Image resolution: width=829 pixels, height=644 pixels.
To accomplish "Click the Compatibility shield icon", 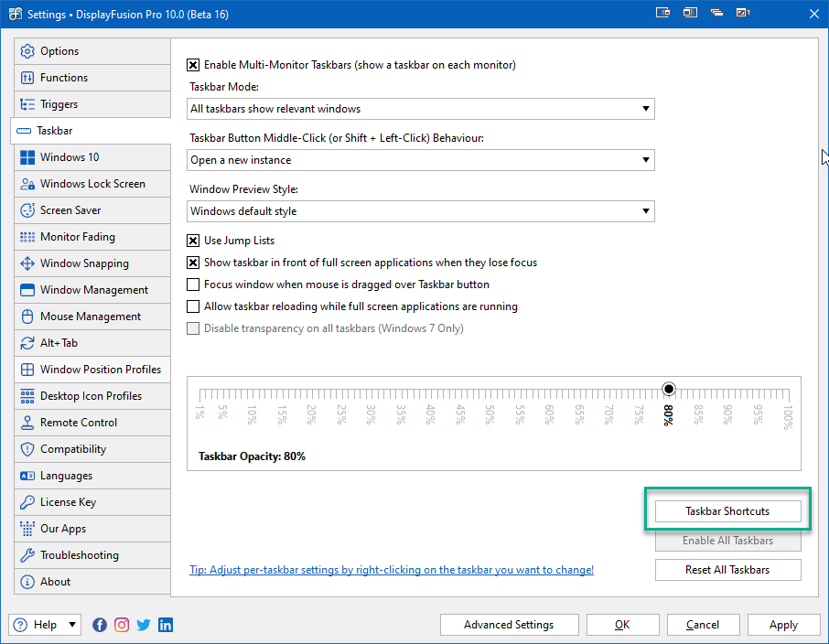I will point(27,449).
